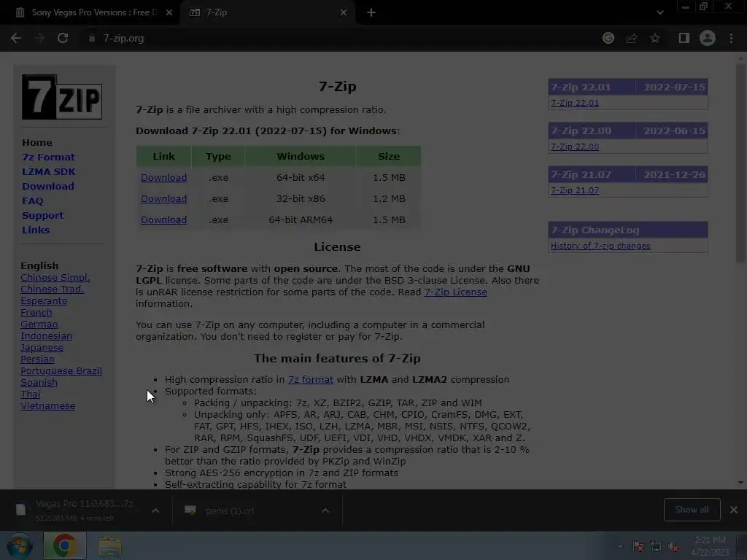Toggle the browser side panel icon
Image resolution: width=747 pixels, height=560 pixels.
coord(684,38)
